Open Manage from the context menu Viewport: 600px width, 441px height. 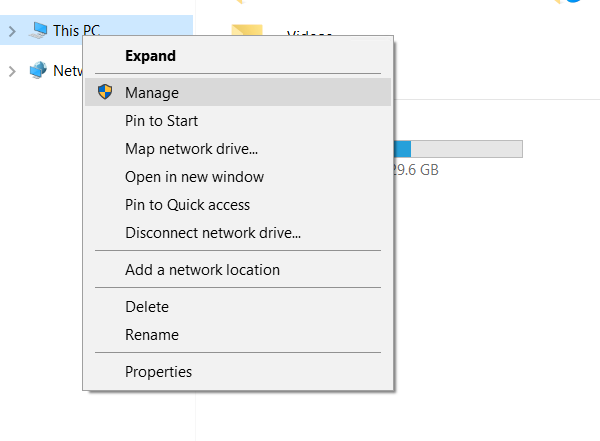click(152, 93)
